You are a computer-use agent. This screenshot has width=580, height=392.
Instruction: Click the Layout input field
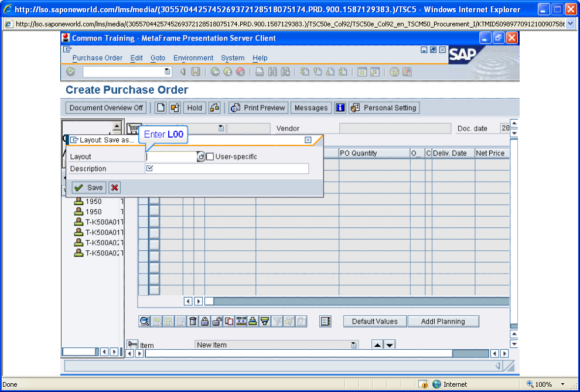tap(171, 157)
